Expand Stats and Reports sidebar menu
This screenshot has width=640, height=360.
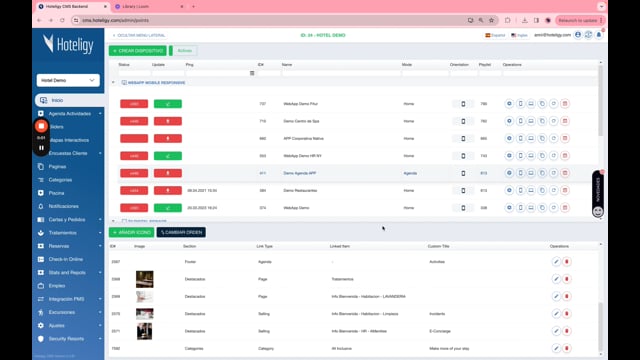[x=69, y=273]
